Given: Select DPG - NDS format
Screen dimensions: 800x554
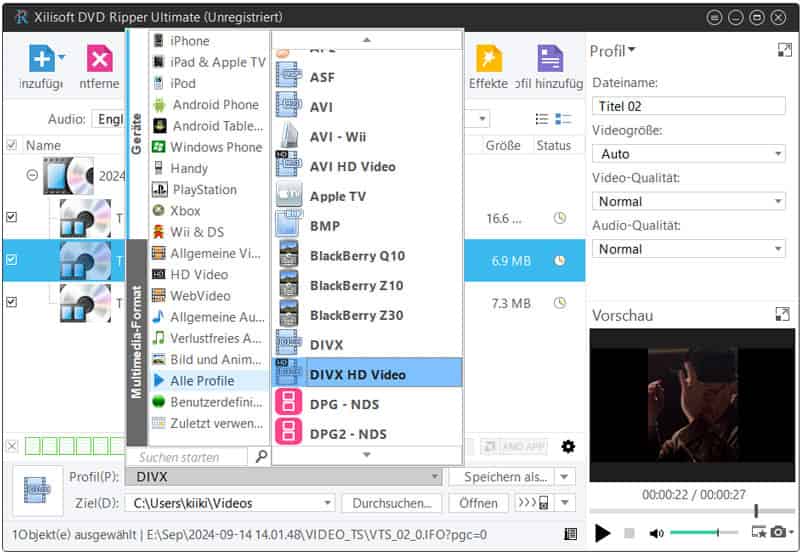Looking at the screenshot, I should click(x=368, y=405).
